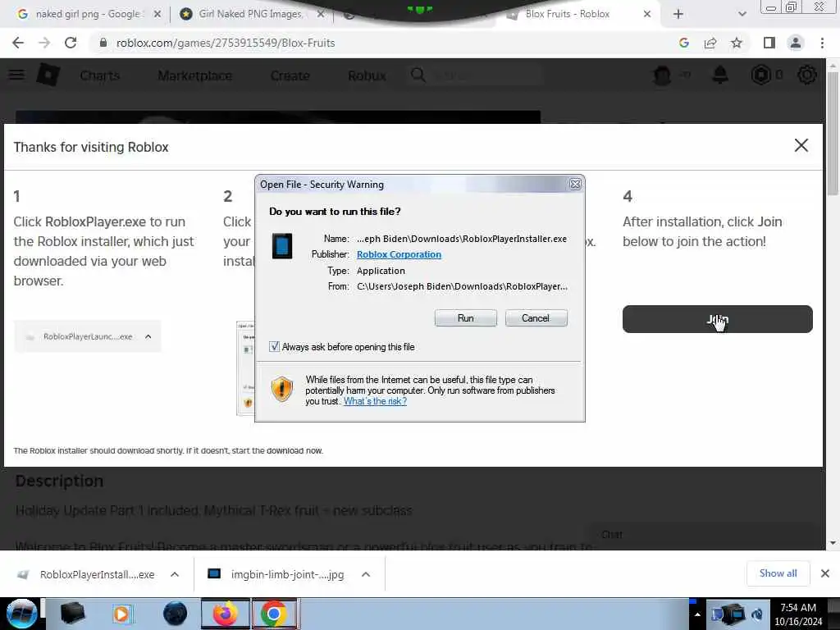
Task: Toggle the browser side panel icon
Action: point(769,43)
